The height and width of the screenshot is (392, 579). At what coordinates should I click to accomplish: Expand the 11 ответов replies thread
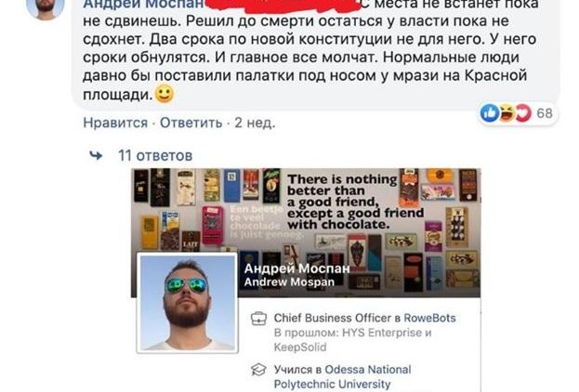155,156
